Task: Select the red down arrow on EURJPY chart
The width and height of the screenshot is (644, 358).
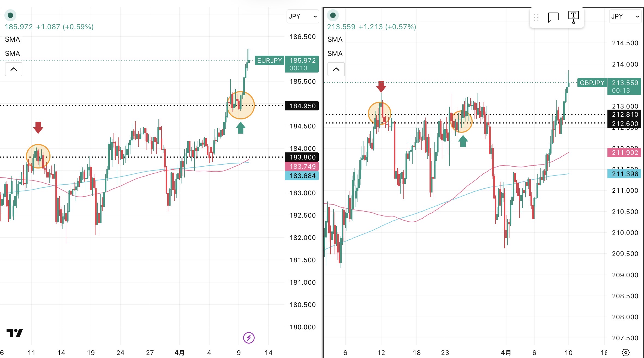Action: [x=38, y=127]
